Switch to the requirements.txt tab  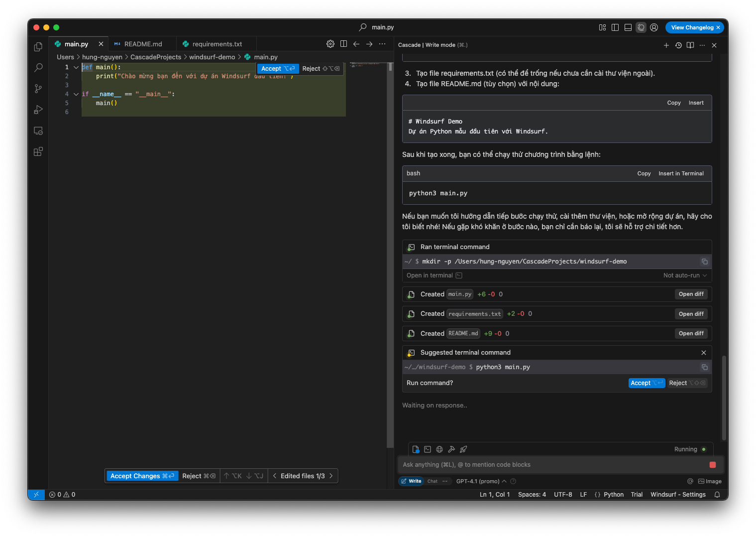point(217,44)
